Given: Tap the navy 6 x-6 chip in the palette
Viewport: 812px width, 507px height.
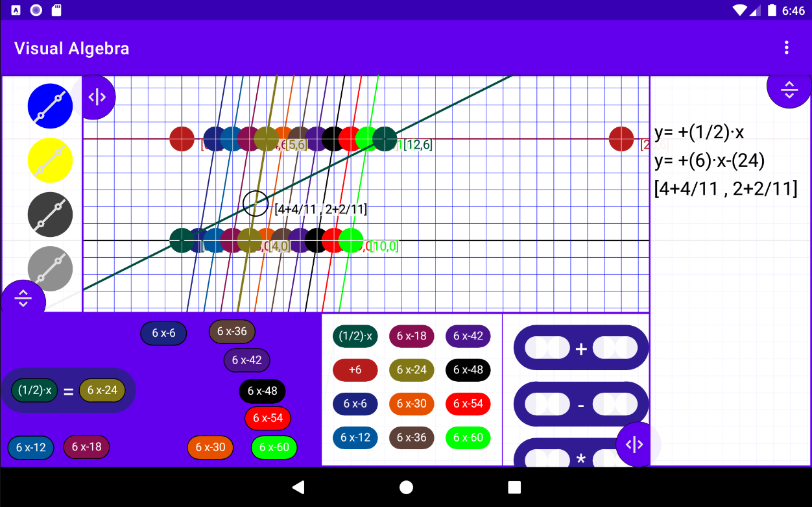Looking at the screenshot, I should (x=355, y=404).
